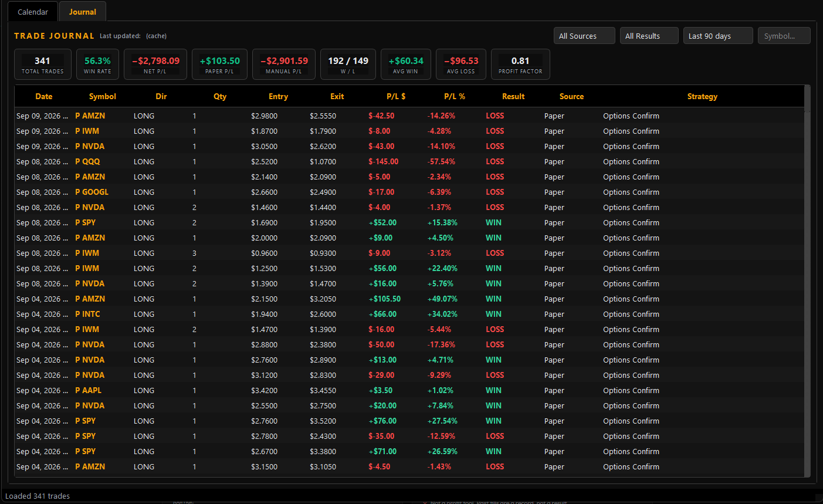Click the 341 Total Trades stat card
Viewport: 823px width, 504px height.
coord(43,64)
